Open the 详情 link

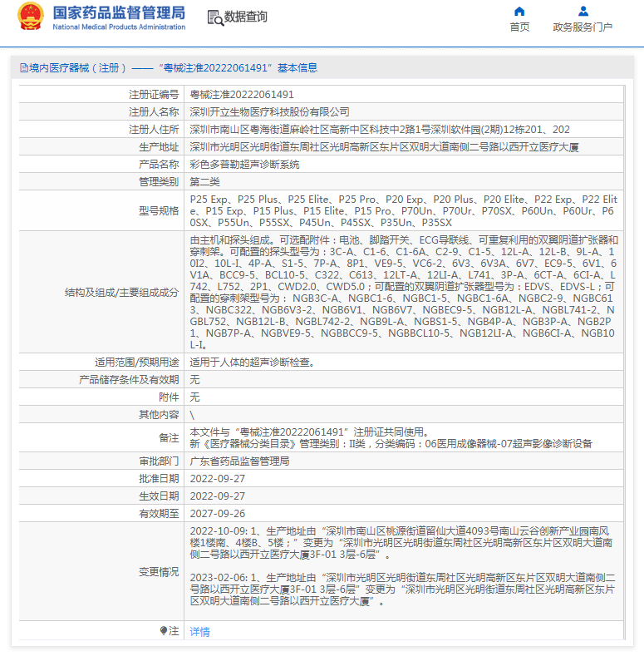[x=199, y=632]
